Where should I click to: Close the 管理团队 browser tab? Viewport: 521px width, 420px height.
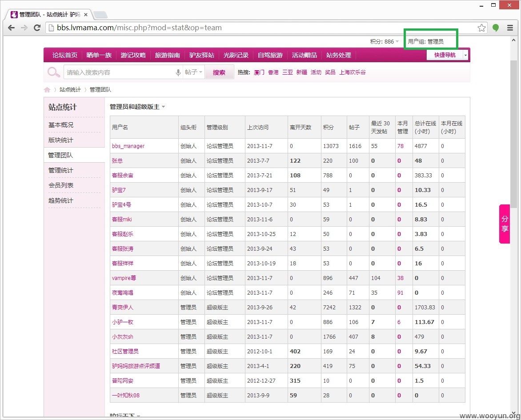[86, 15]
